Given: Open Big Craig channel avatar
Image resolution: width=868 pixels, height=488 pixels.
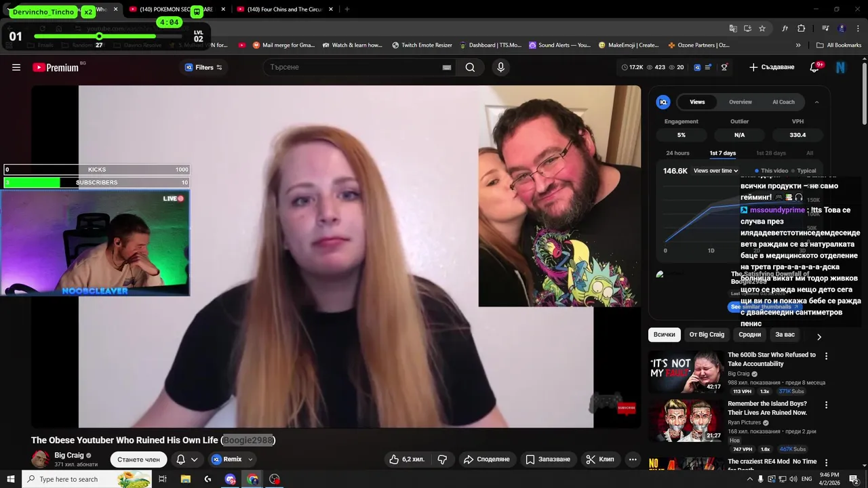Looking at the screenshot, I should point(41,460).
